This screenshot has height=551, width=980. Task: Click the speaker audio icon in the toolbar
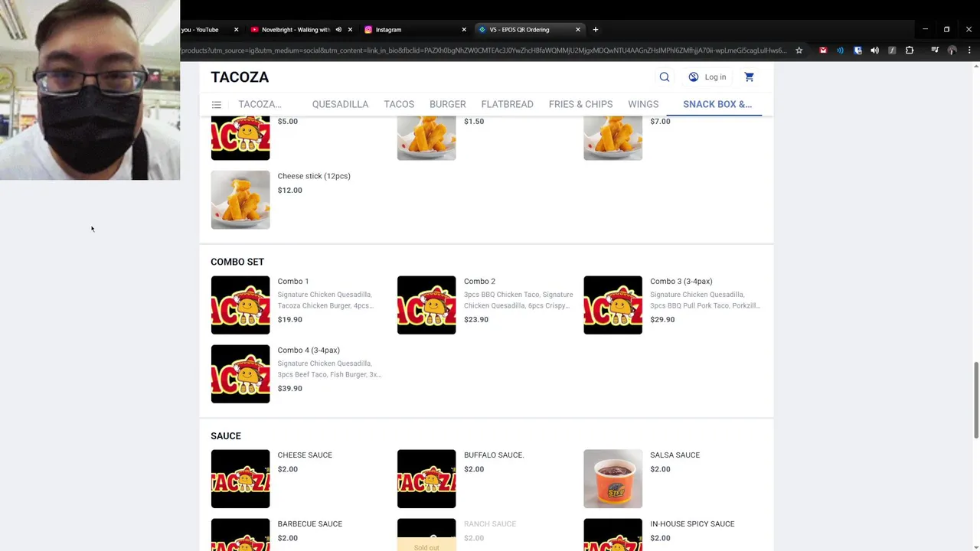(x=874, y=51)
